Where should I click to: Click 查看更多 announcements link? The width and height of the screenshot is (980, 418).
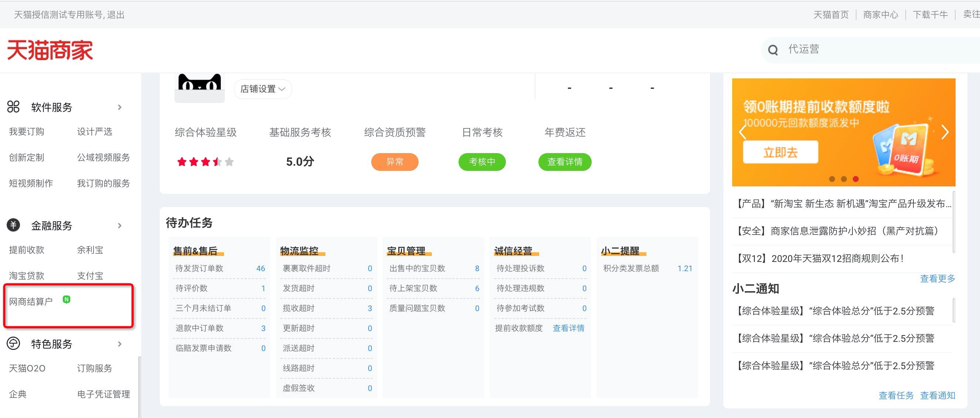coord(937,279)
